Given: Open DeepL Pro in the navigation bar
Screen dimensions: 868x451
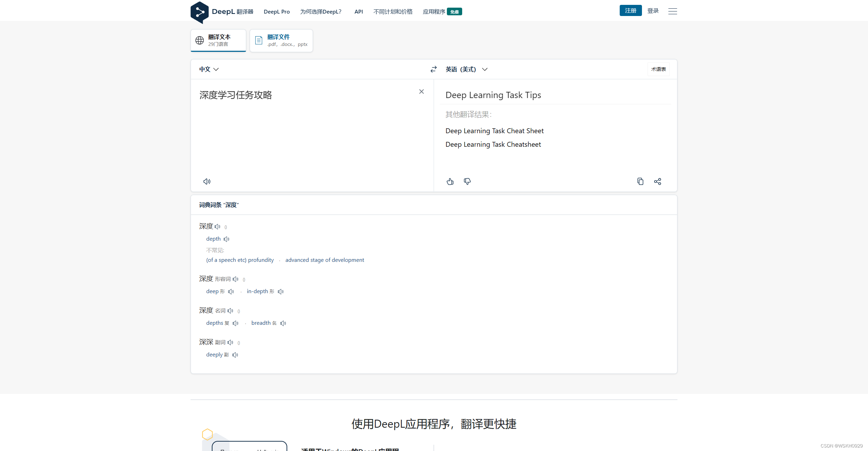Looking at the screenshot, I should click(276, 12).
